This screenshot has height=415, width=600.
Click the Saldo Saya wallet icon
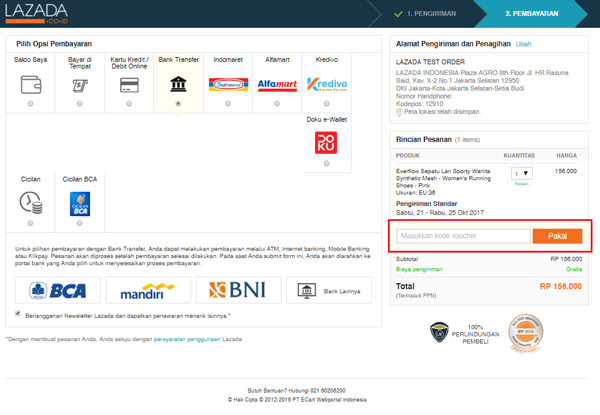click(x=31, y=85)
